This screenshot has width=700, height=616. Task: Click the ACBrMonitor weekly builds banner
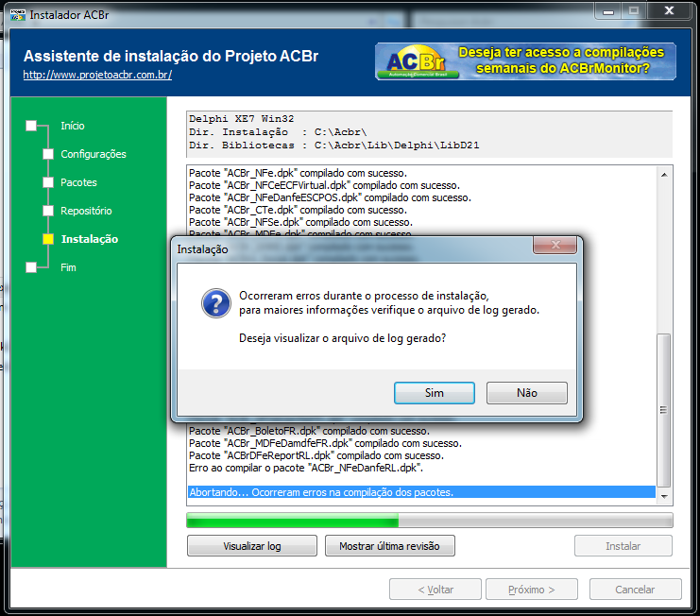pyautogui.click(x=525, y=61)
